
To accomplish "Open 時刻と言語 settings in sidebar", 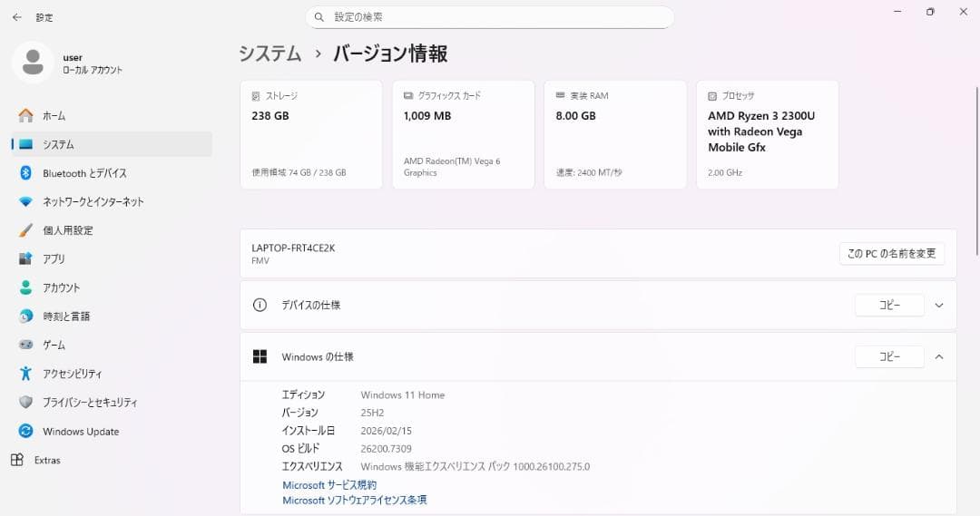I will coord(112,316).
